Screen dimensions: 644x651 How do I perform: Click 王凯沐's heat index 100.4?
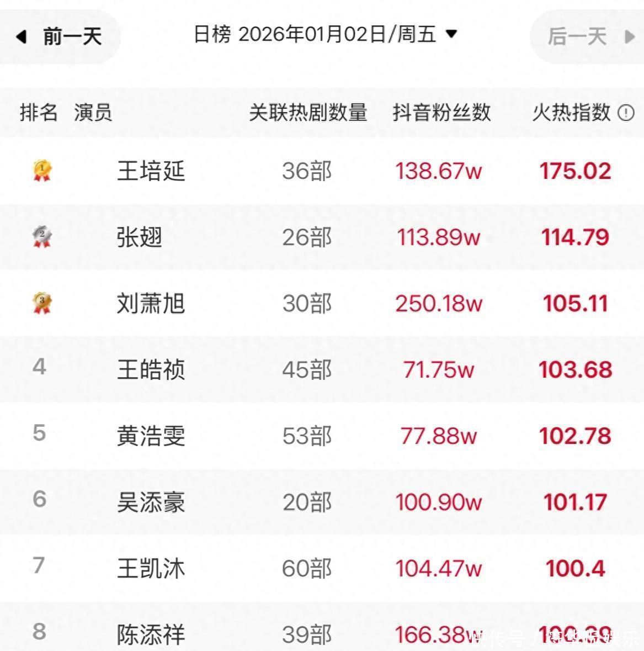(575, 568)
